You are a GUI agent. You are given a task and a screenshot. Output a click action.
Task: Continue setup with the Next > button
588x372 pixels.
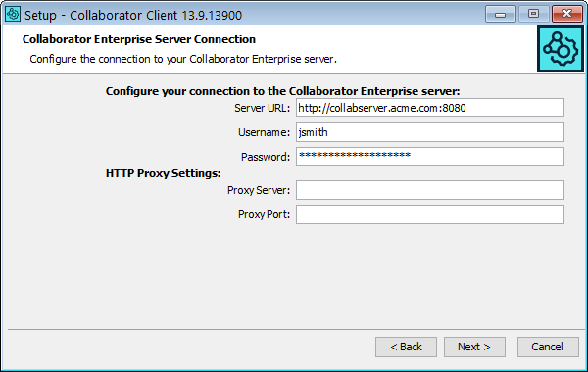[474, 347]
